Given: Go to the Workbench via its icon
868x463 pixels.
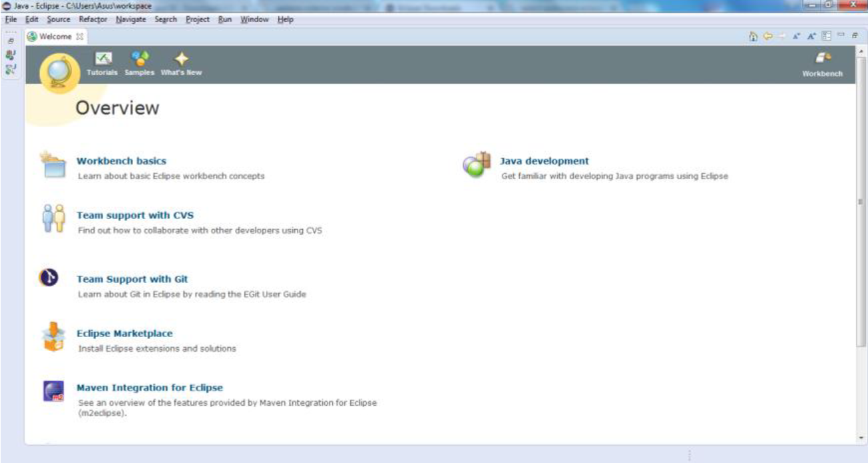Looking at the screenshot, I should [x=823, y=59].
